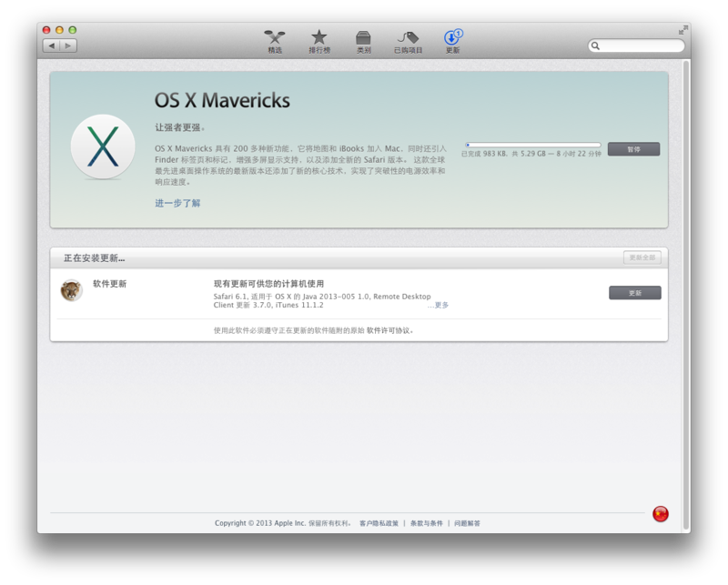
Task: Zoom the window with the green button
Action: 73,30
